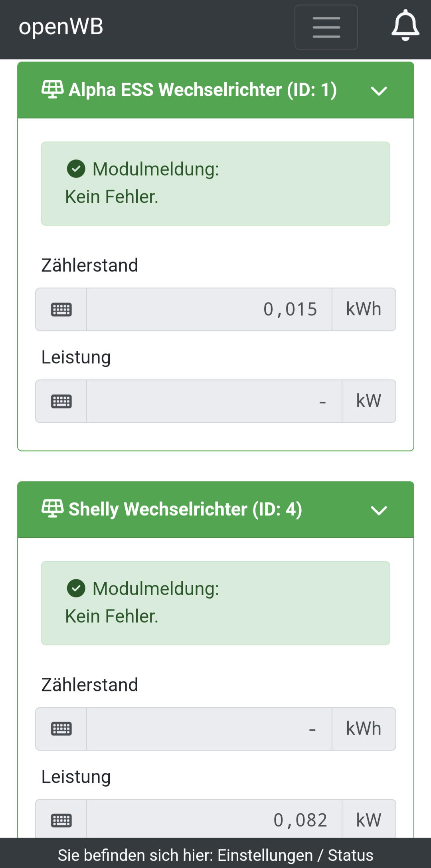This screenshot has height=868, width=431.
Task: Click keyboard icon of Shelly Zählerstand
Action: (61, 729)
